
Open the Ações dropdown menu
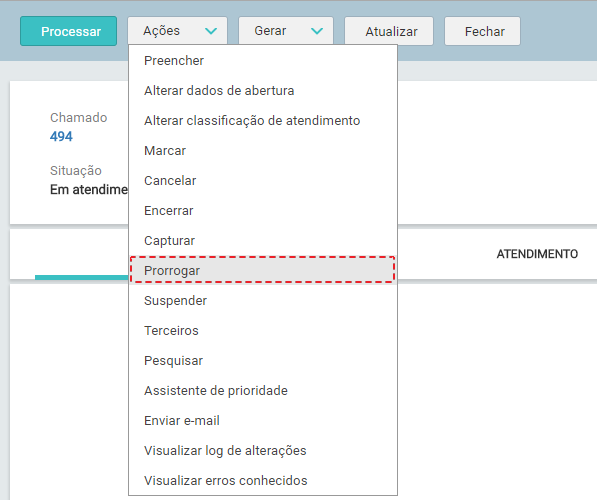(x=177, y=31)
